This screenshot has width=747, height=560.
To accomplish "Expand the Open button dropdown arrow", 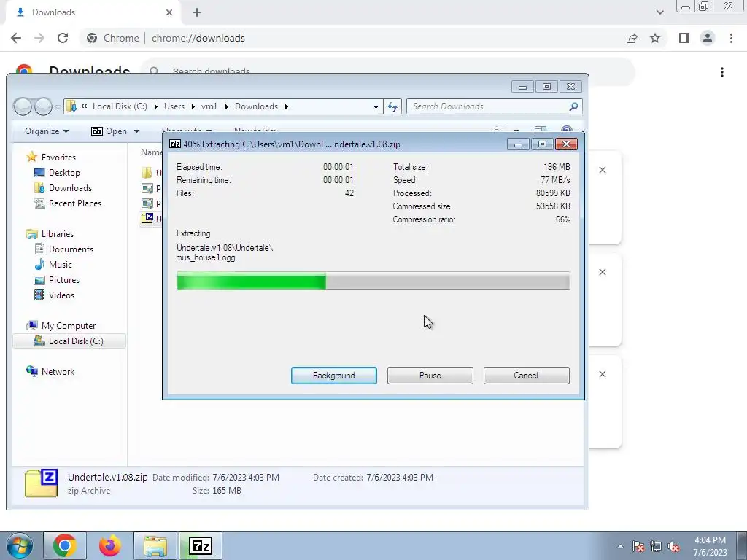I will pos(136,131).
